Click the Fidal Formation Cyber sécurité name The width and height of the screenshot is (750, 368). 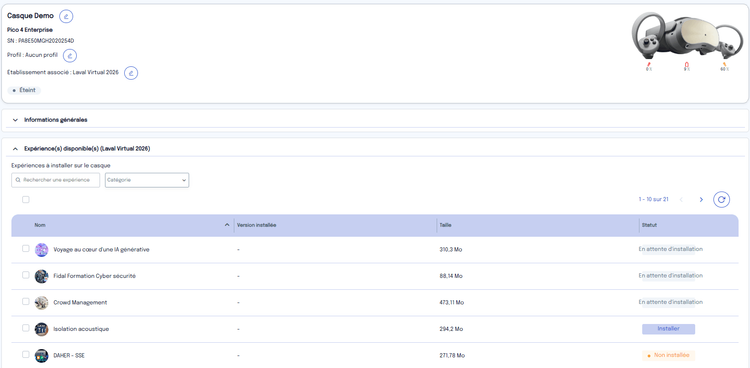[95, 276]
